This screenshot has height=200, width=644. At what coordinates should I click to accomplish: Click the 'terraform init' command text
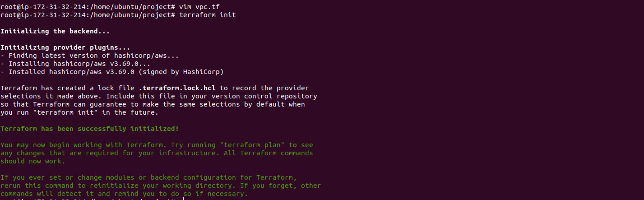[x=208, y=15]
